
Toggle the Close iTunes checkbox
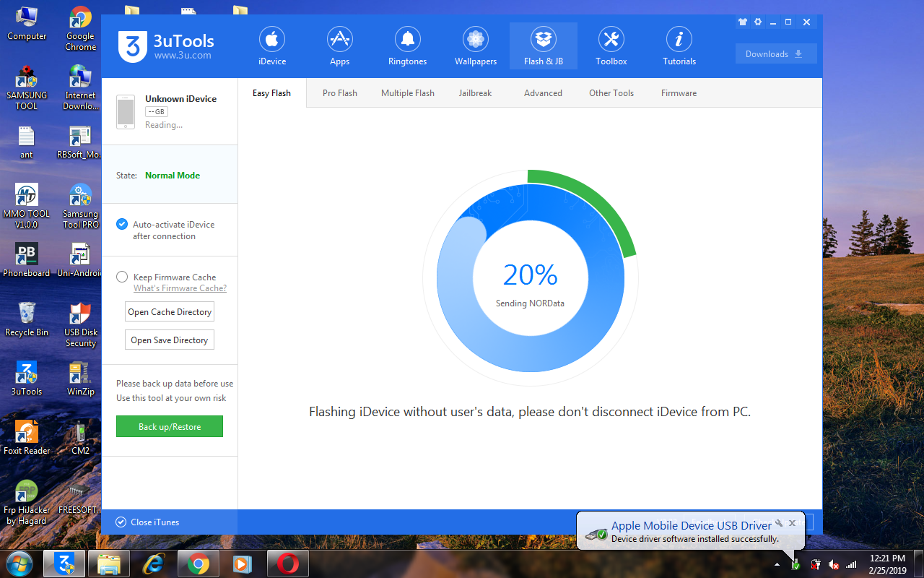pyautogui.click(x=121, y=522)
